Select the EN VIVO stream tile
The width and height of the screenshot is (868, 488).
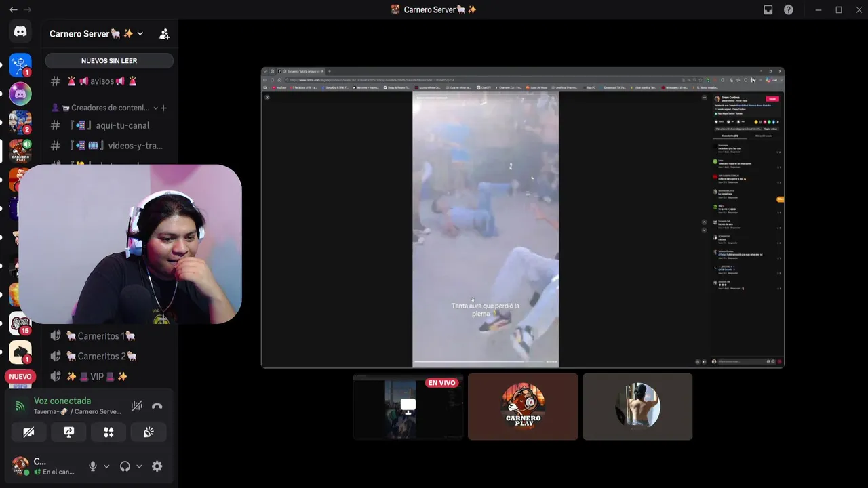408,407
